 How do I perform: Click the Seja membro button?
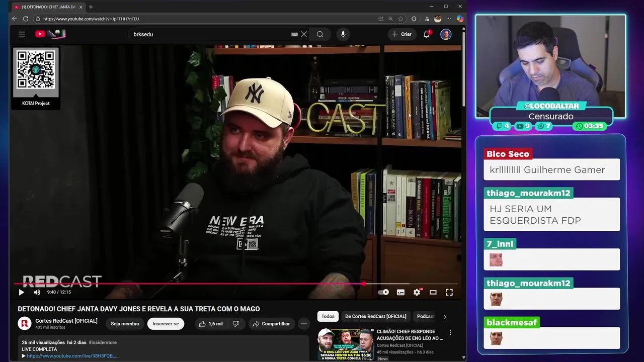click(x=125, y=324)
